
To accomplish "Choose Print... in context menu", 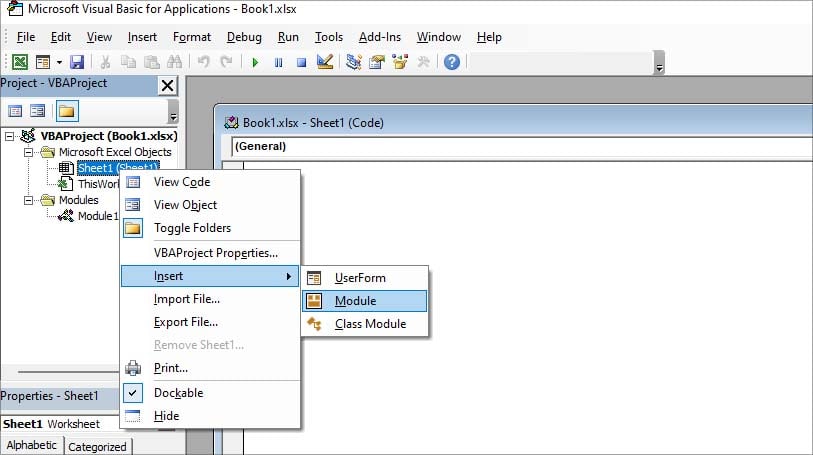I will 210,368.
